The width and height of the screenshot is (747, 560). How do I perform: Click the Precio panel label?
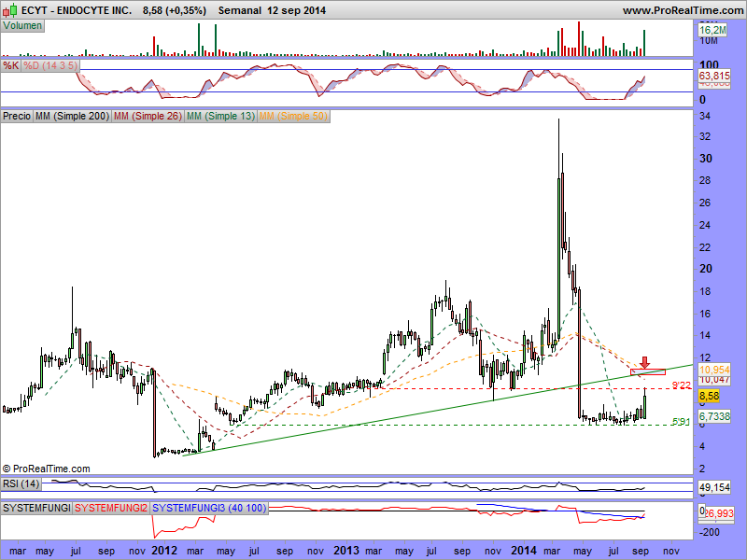[17, 117]
